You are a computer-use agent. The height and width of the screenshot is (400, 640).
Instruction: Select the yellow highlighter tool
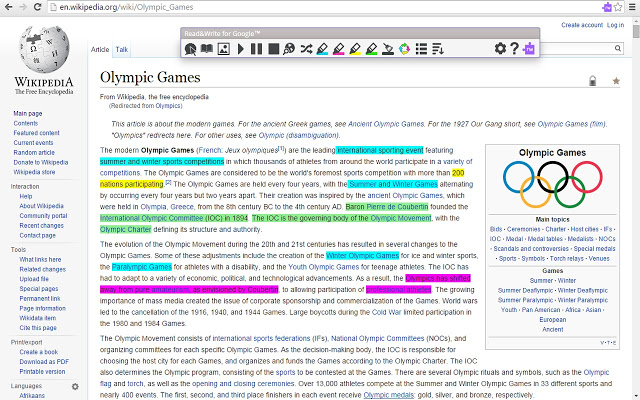355,49
